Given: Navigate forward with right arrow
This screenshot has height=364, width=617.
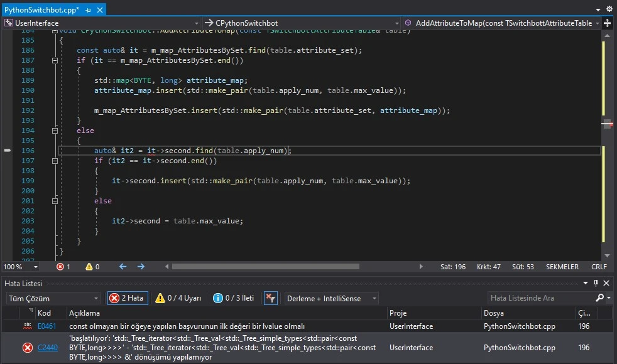Looking at the screenshot, I should [141, 267].
